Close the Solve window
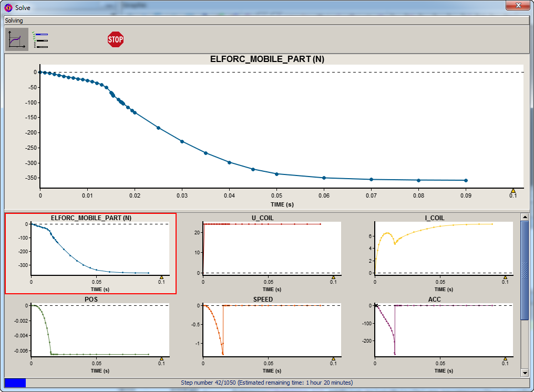534x392 pixels. point(518,6)
